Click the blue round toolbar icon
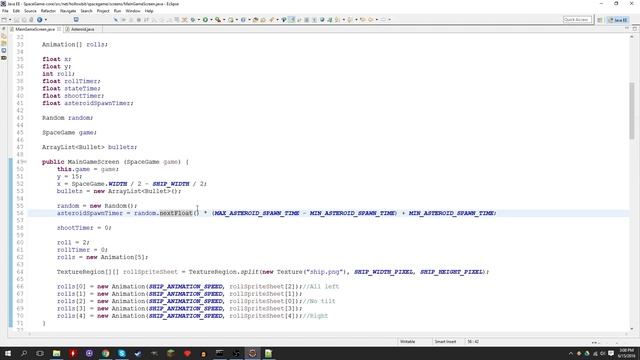The image size is (640, 360). 40,20
